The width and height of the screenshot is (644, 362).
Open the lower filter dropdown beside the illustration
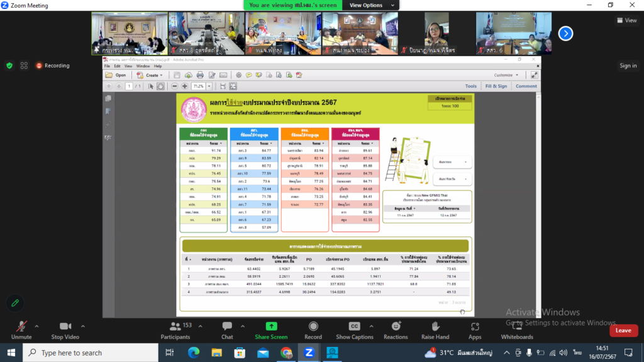pyautogui.click(x=452, y=179)
